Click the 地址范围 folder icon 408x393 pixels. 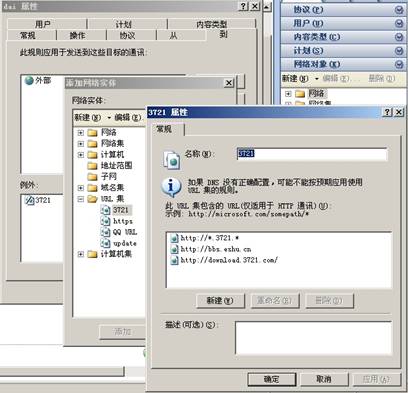92,166
